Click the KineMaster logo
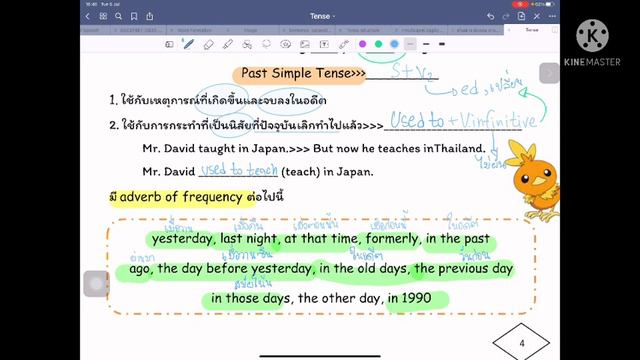The image size is (640, 360). pos(592,43)
